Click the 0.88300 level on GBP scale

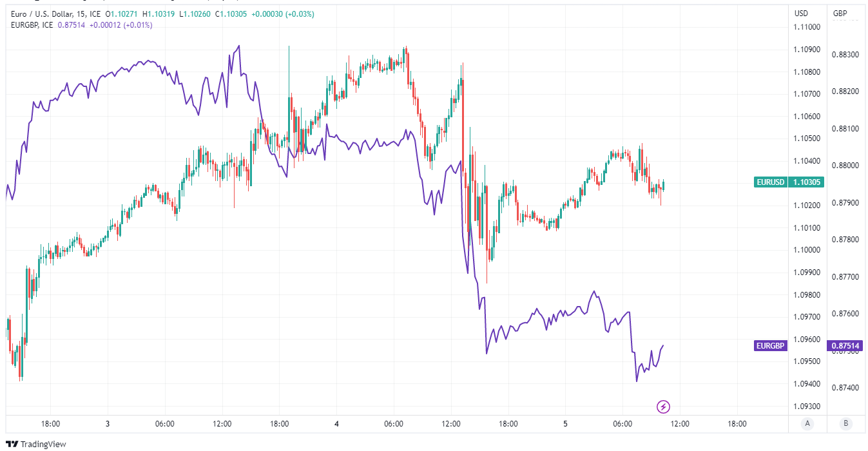point(845,55)
